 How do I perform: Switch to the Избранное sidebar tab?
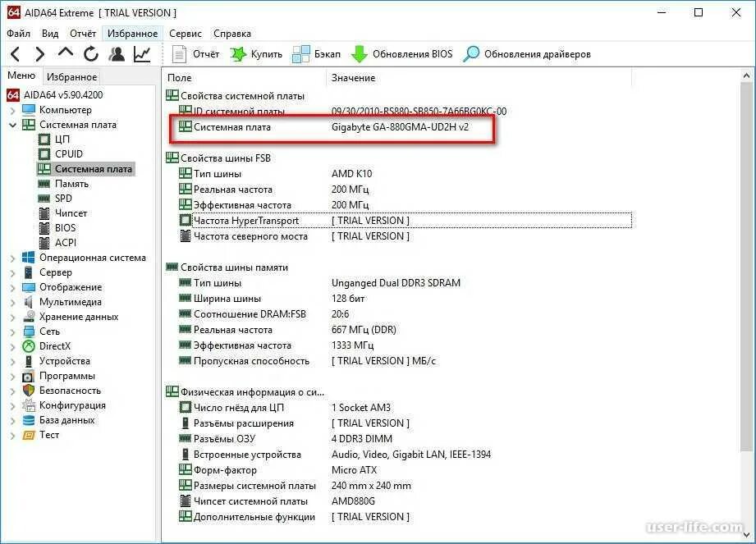pos(71,76)
